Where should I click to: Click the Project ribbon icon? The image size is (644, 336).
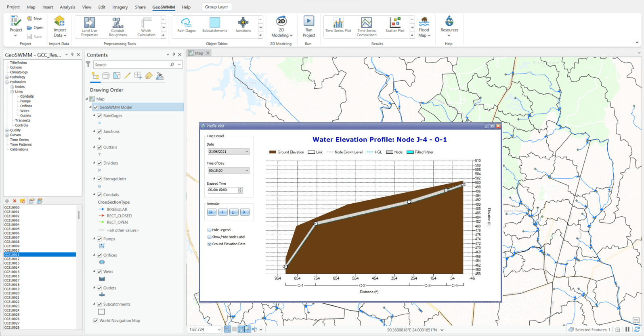pos(16,21)
